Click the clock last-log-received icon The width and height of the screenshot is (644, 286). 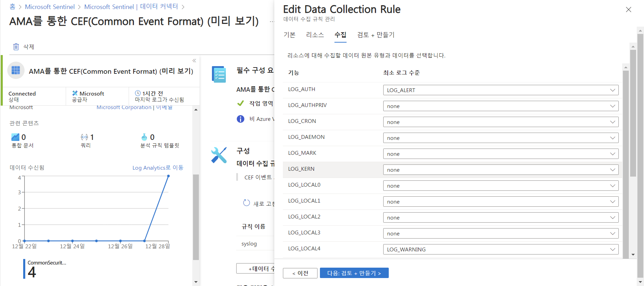click(138, 93)
